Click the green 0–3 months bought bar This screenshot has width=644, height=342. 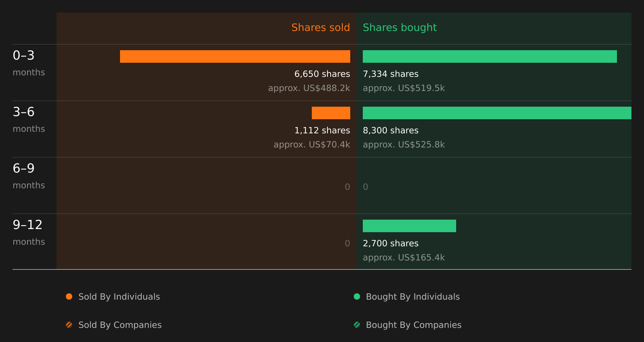pos(490,56)
